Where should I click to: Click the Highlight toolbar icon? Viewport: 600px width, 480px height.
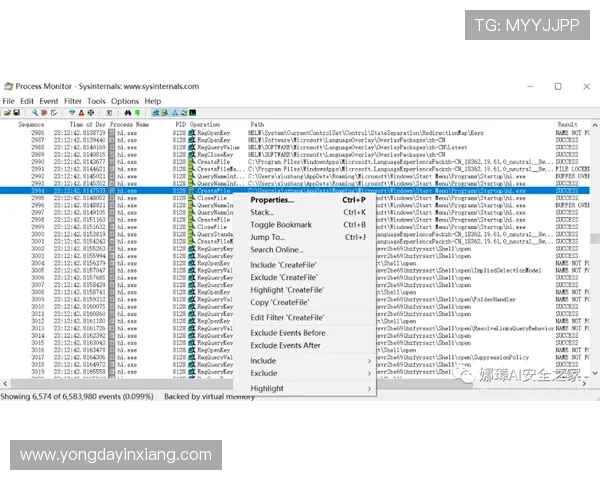pyautogui.click(x=81, y=113)
